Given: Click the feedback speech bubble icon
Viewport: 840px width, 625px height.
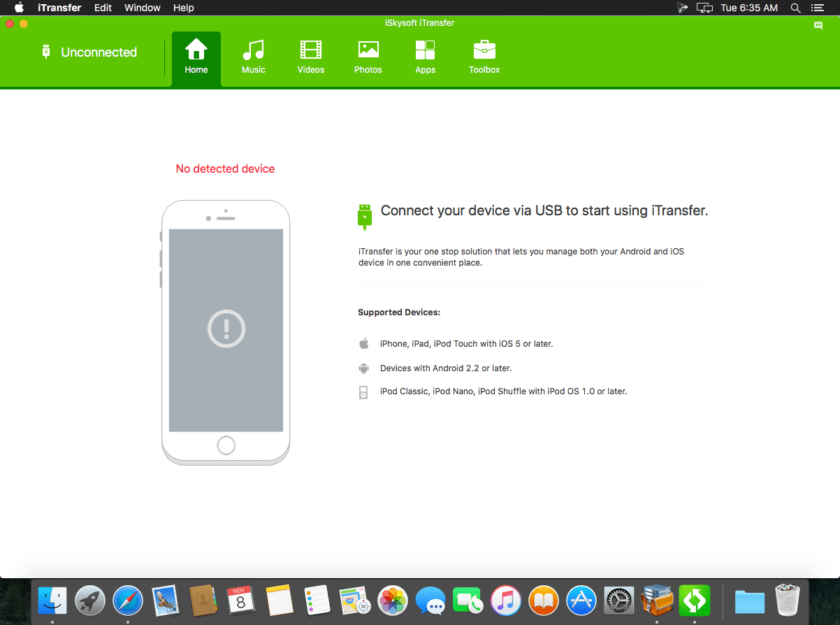Looking at the screenshot, I should pos(818,25).
